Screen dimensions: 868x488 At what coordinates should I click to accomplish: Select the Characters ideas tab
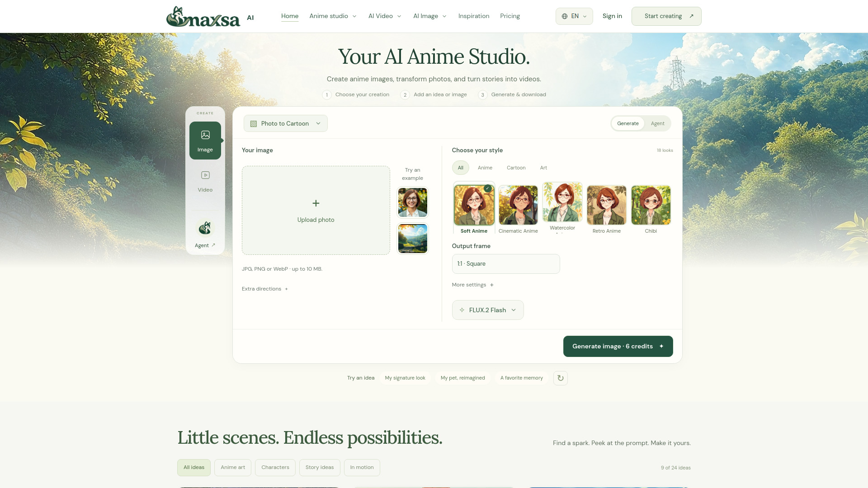[x=275, y=468]
